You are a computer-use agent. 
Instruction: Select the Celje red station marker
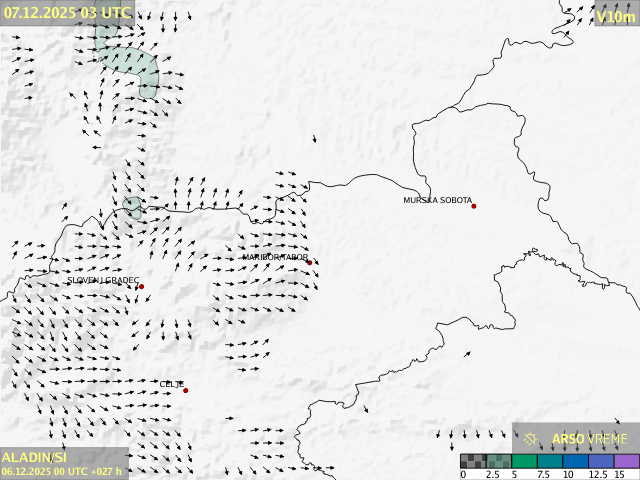[185, 390]
